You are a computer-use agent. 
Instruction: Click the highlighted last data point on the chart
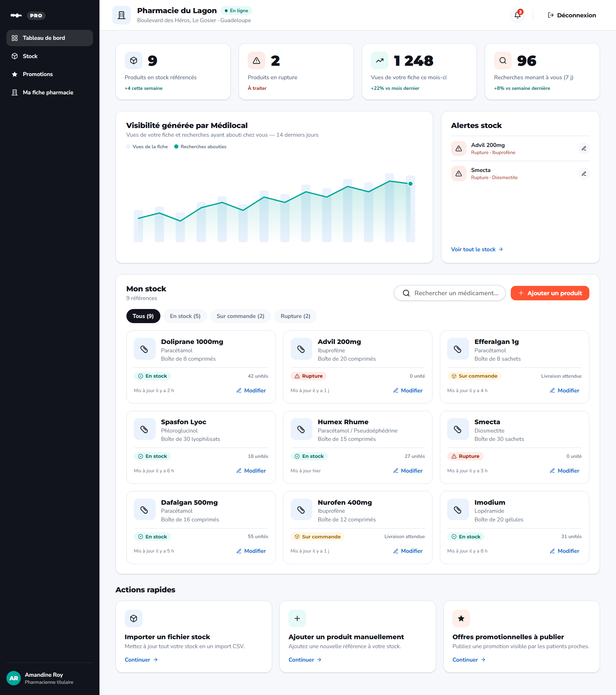pos(410,184)
